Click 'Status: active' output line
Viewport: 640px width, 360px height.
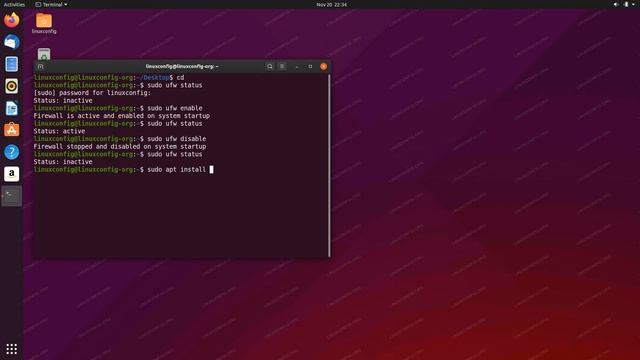[x=59, y=131]
